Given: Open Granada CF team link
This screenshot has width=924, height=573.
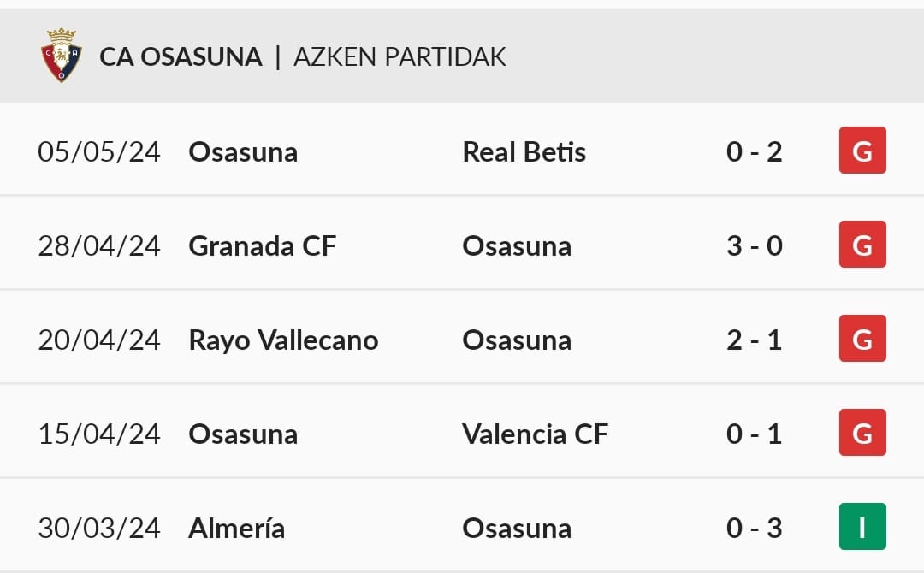Looking at the screenshot, I should coord(263,245).
